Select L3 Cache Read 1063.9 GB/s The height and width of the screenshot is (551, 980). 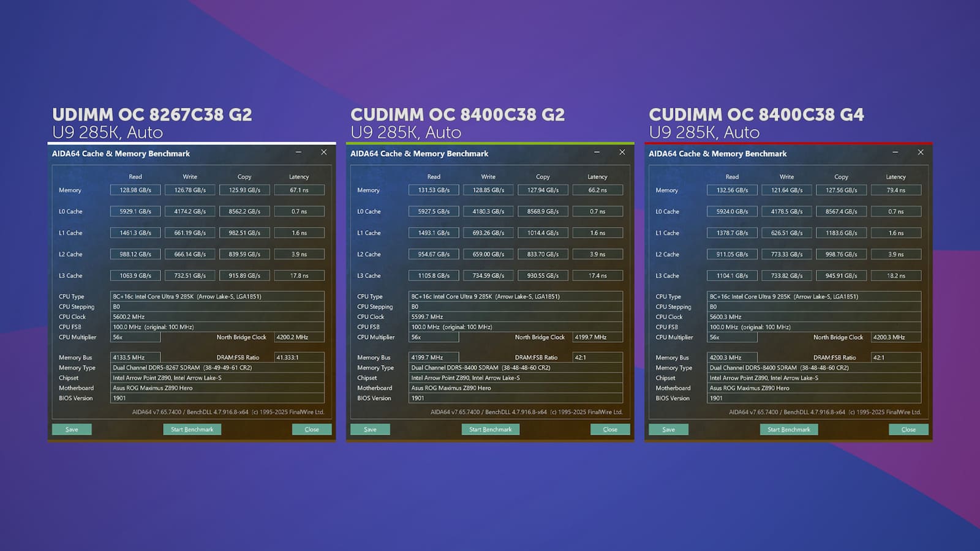[x=135, y=275]
